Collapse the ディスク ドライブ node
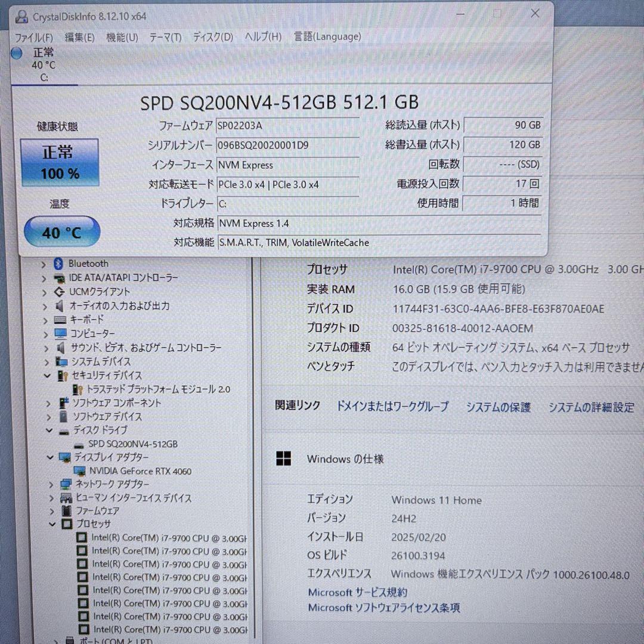Viewport: 644px width, 644px height. click(49, 431)
